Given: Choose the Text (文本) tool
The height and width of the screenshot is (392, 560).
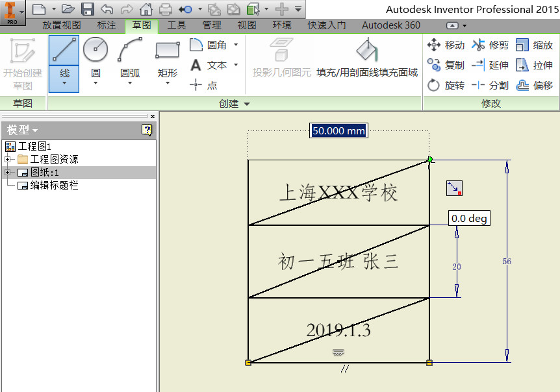Looking at the screenshot, I should pos(209,66).
